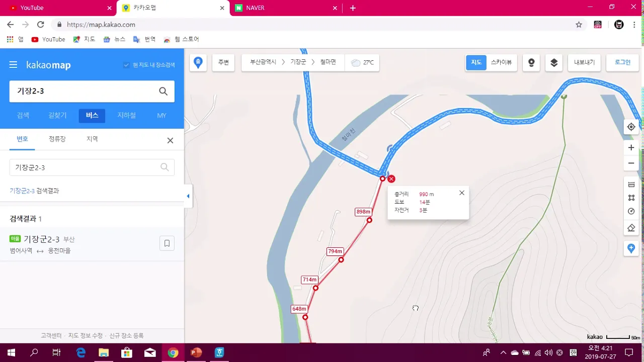The height and width of the screenshot is (362, 644).
Task: Click the 내보내기 export button
Action: (584, 62)
